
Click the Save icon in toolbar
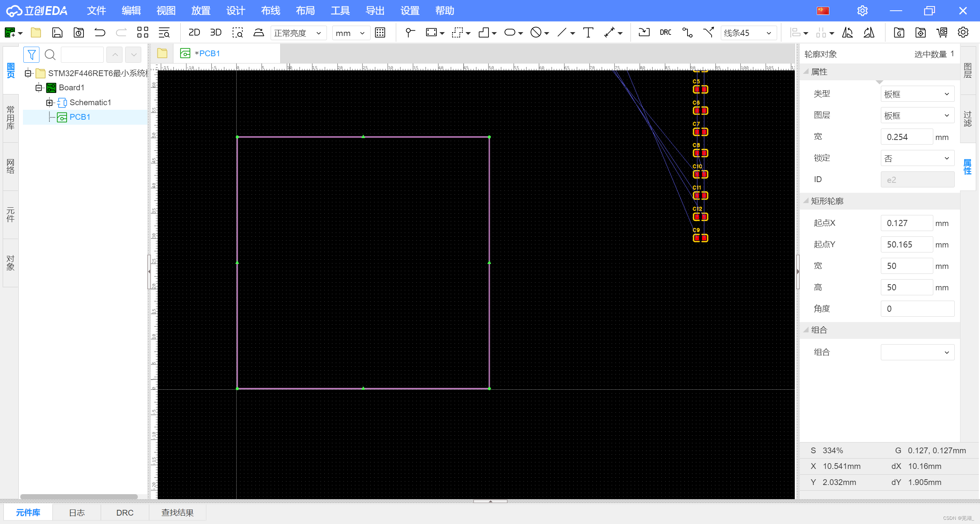(57, 33)
